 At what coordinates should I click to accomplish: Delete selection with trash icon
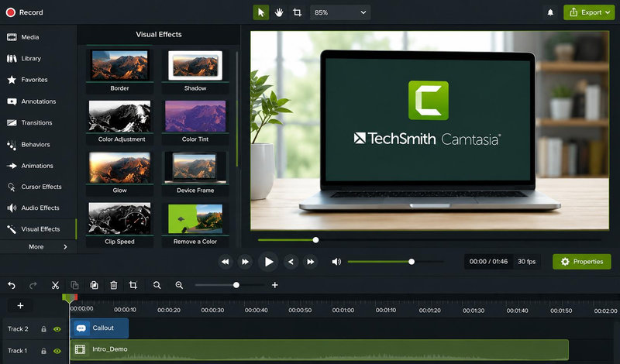pyautogui.click(x=114, y=285)
